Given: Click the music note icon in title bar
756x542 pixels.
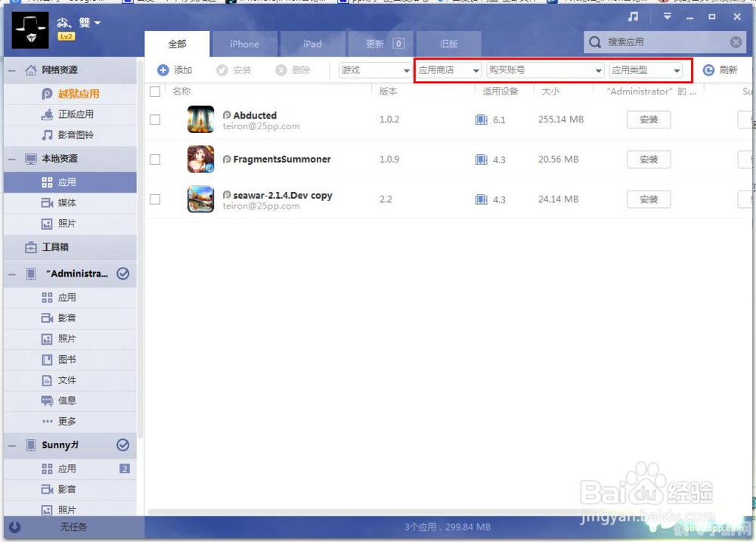Looking at the screenshot, I should (x=634, y=17).
